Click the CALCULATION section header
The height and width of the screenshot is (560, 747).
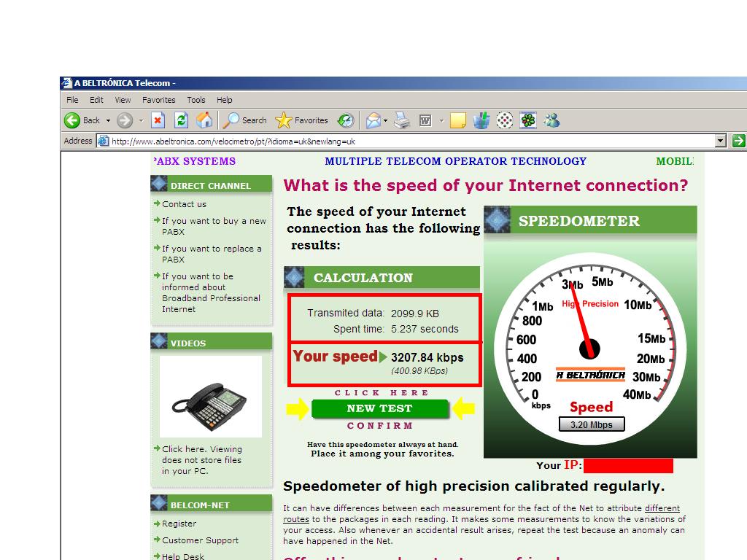[x=382, y=278]
